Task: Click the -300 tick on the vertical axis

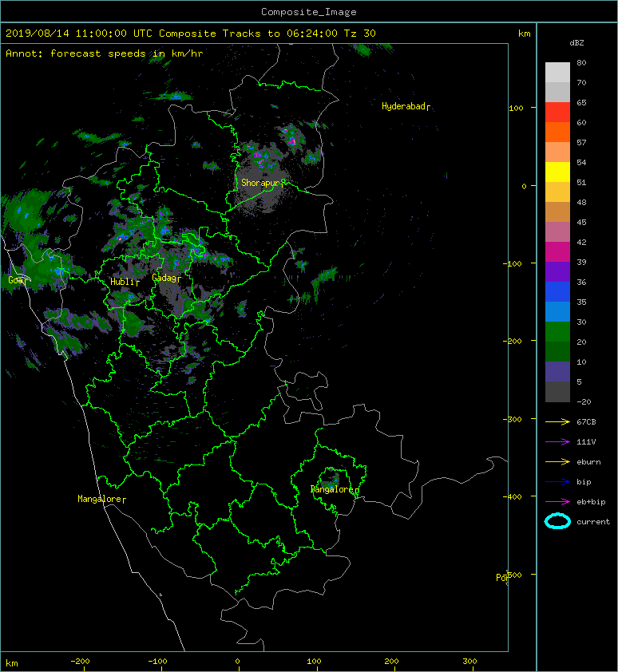Action: click(512, 419)
